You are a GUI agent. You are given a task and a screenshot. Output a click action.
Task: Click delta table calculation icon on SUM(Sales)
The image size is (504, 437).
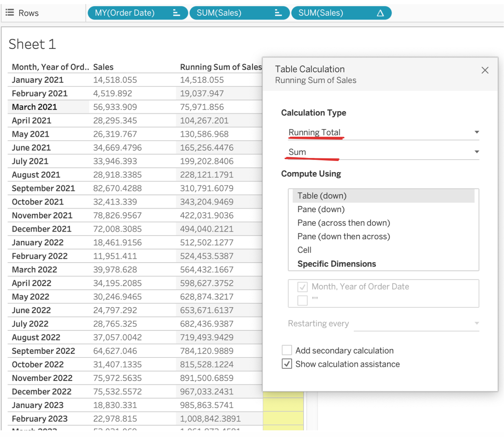click(x=380, y=13)
